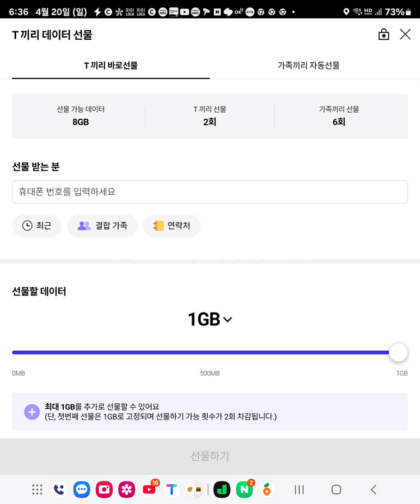
Task: Pick recipient from 연락처 contacts
Action: click(171, 226)
